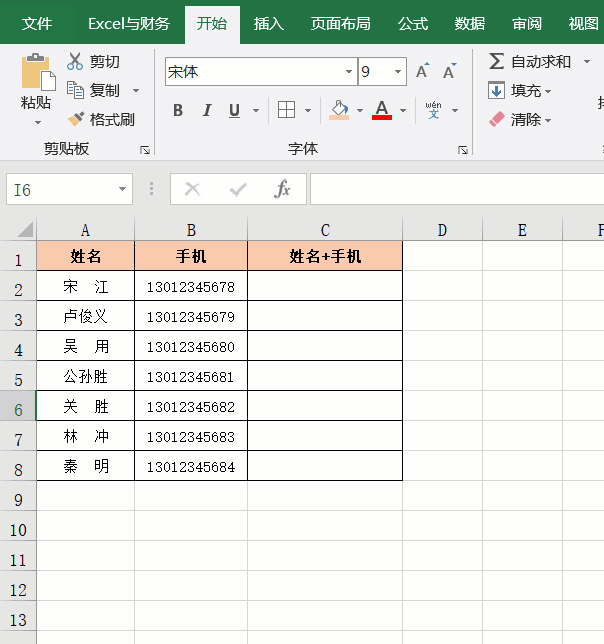604x644 pixels.
Task: Increase font size icon
Action: tap(423, 71)
